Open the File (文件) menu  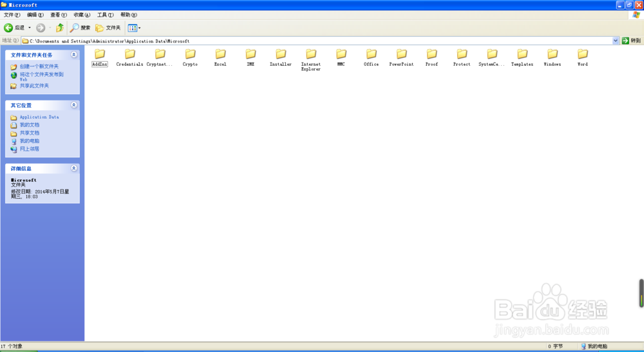(12, 15)
